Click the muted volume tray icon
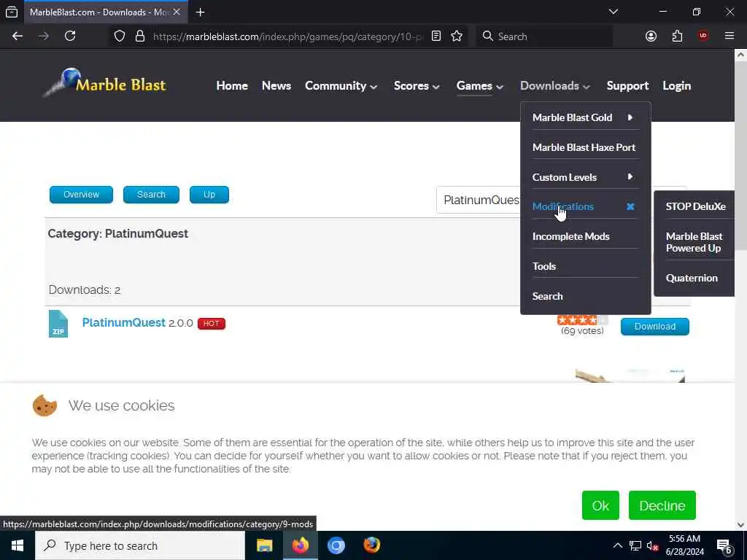This screenshot has width=747, height=560. tap(652, 545)
